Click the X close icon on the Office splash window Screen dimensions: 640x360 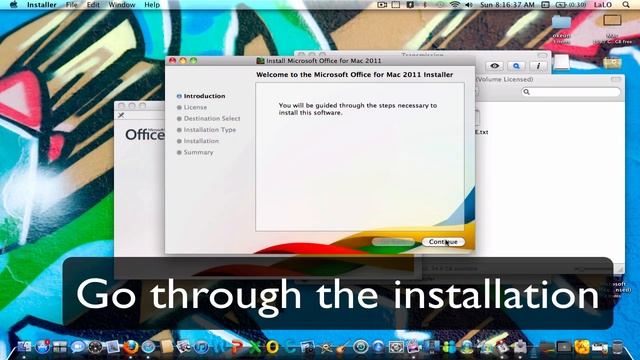click(x=121, y=115)
